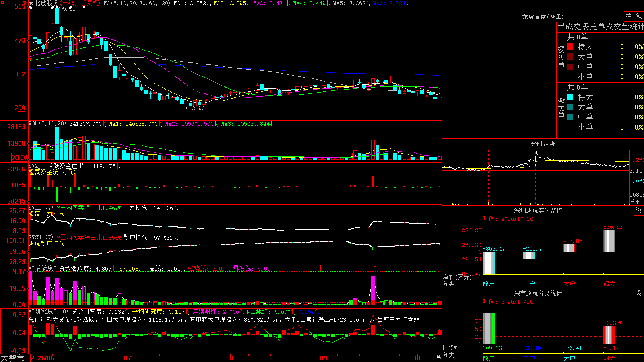Click the red 特大 buy-order color swatch
Viewport: 644px width, 362px height.
click(x=570, y=47)
